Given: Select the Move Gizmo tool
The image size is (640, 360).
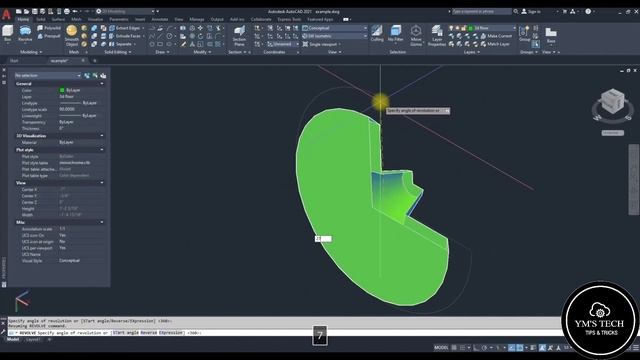Looking at the screenshot, I should 416,36.
